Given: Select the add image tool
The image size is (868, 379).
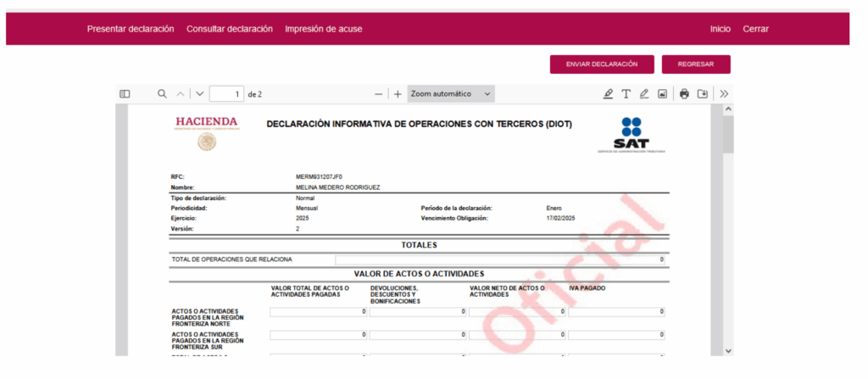Looking at the screenshot, I should (x=663, y=94).
